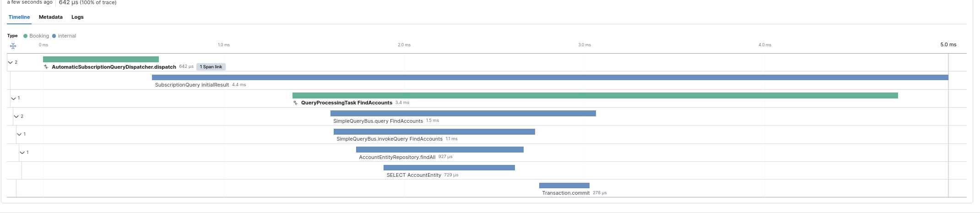Click the Booking legend dot
The width and height of the screenshot is (980, 213).
pyautogui.click(x=26, y=36)
